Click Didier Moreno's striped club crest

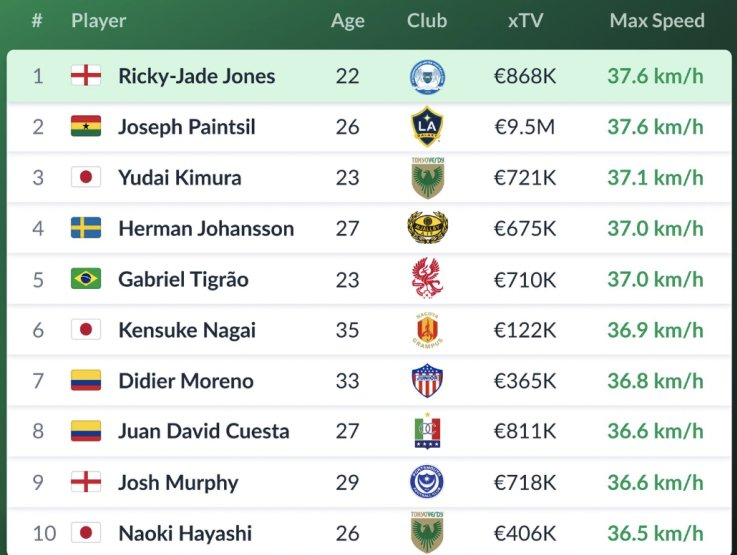(427, 381)
